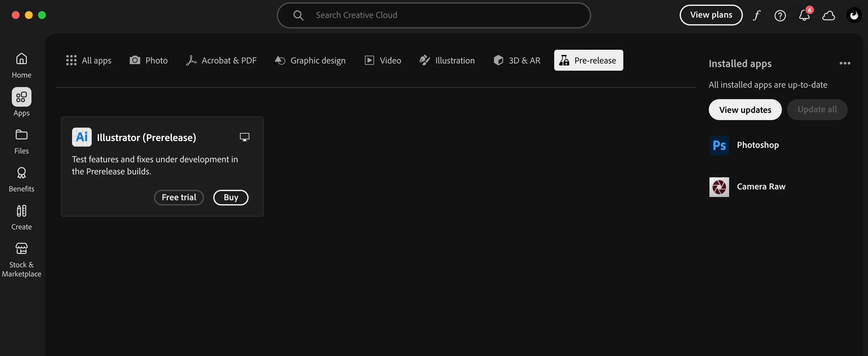Viewport: 868px width, 356px height.
Task: Click the View updates button
Action: (x=745, y=110)
